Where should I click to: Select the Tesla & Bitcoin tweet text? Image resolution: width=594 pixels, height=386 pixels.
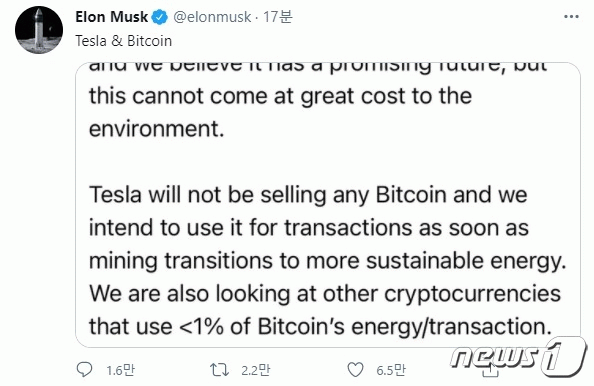pyautogui.click(x=123, y=41)
